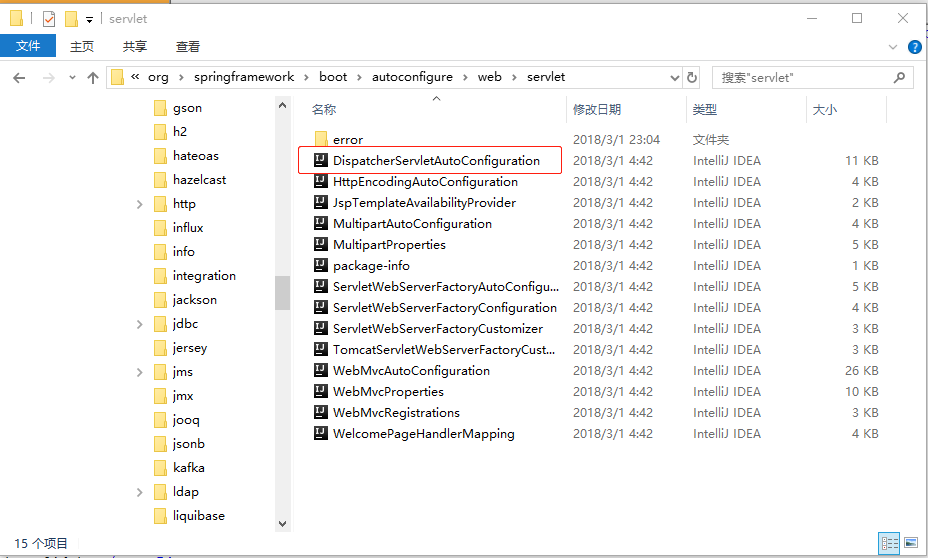
Task: Expand the ldap tree folder
Action: point(140,492)
